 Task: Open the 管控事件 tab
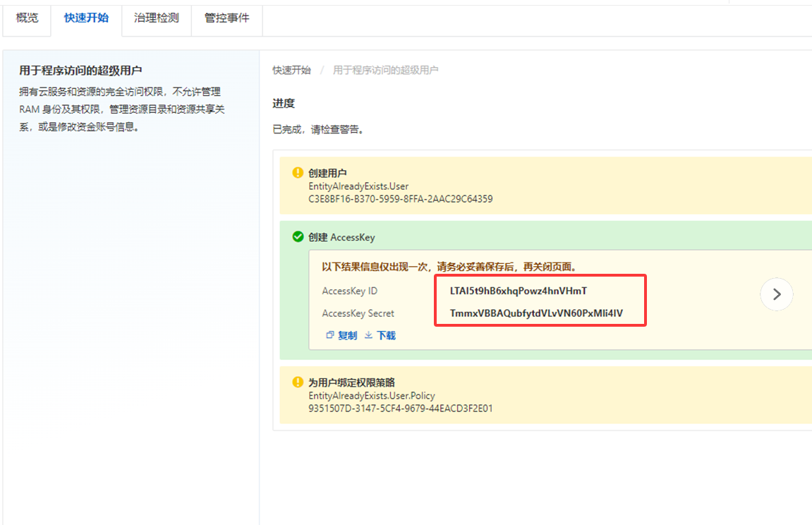pos(227,18)
